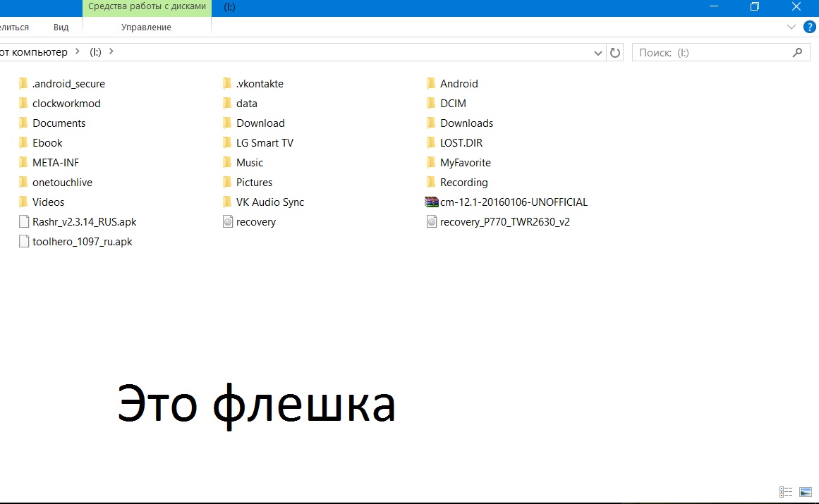Open the address bar history dropdown

(x=598, y=53)
